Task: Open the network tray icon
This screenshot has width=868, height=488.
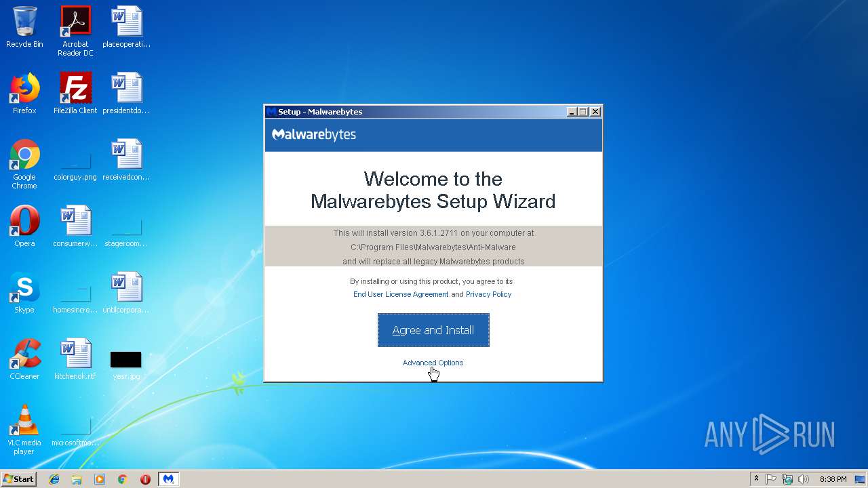Action: point(787,479)
